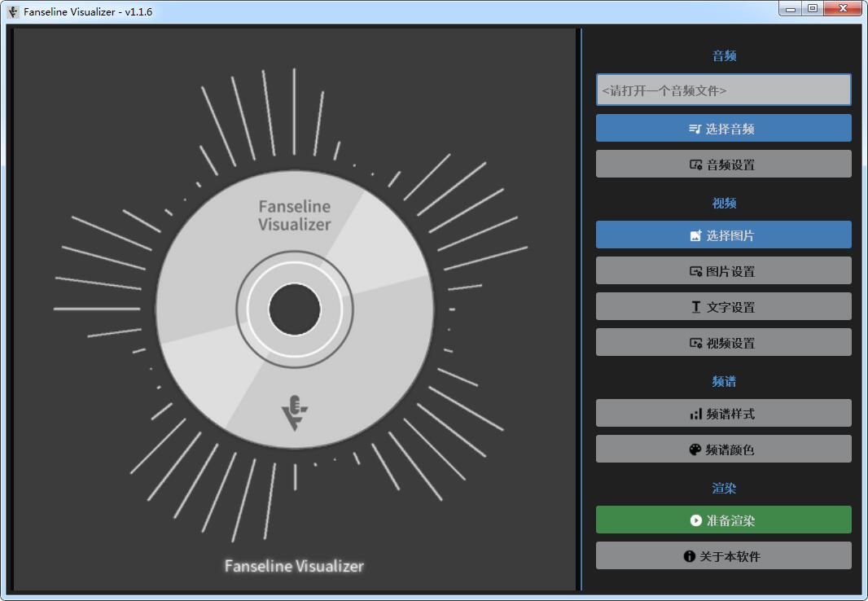Click the T text icon on 文字设置
Viewport: 868px width, 601px height.
[696, 307]
